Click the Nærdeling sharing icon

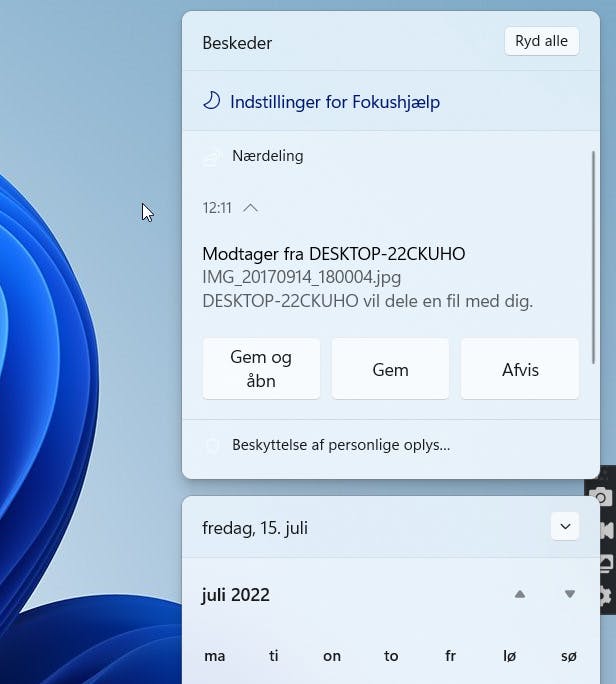click(211, 157)
